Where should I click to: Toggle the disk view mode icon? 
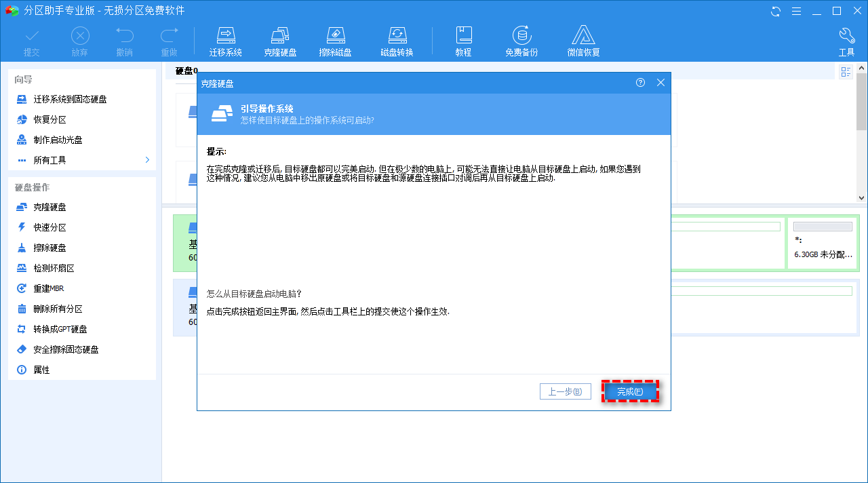(846, 72)
